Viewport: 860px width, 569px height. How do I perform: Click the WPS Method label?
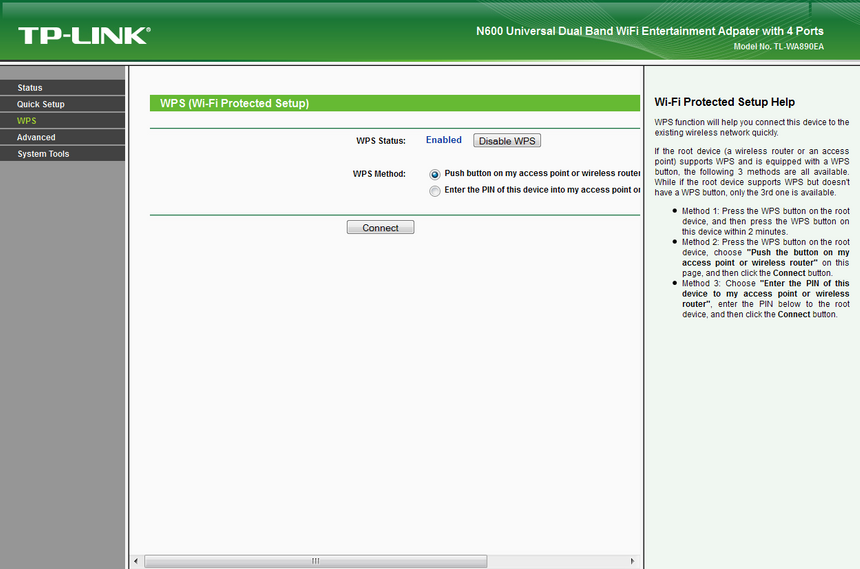click(x=379, y=173)
